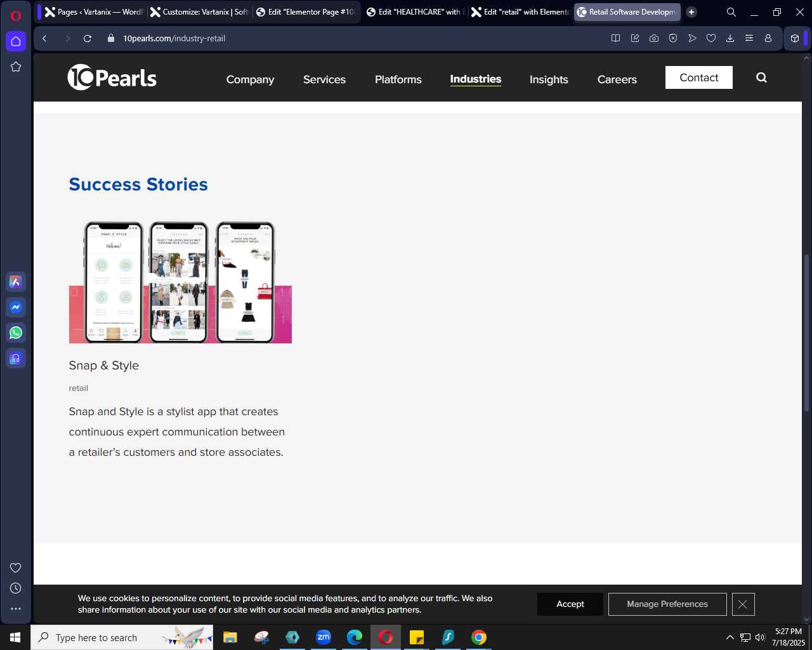
Task: Open profile account icon
Action: click(x=768, y=38)
